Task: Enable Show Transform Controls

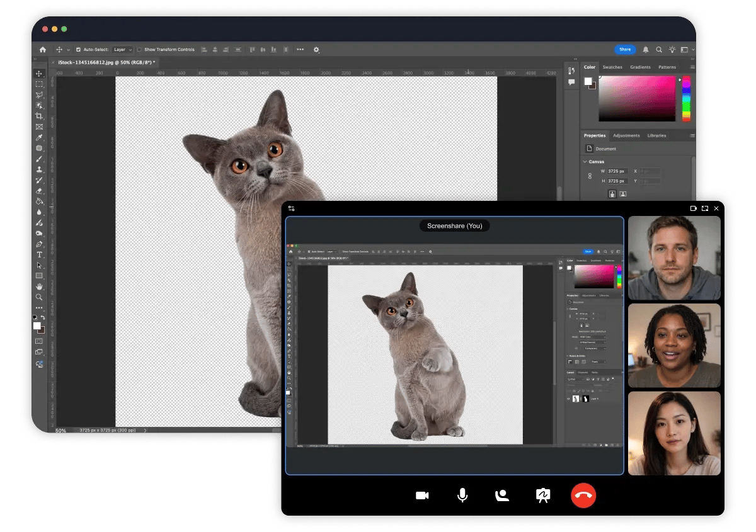Action: coord(139,49)
